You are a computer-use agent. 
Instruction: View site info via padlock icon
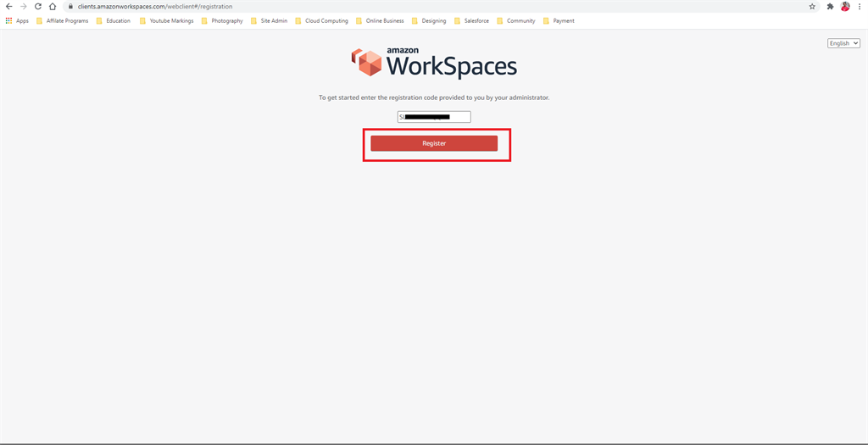tap(71, 7)
